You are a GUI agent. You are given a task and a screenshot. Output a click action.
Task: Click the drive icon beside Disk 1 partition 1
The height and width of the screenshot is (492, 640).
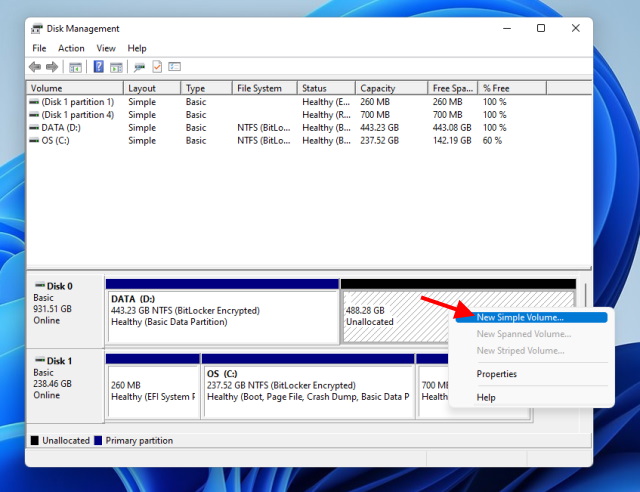click(34, 102)
